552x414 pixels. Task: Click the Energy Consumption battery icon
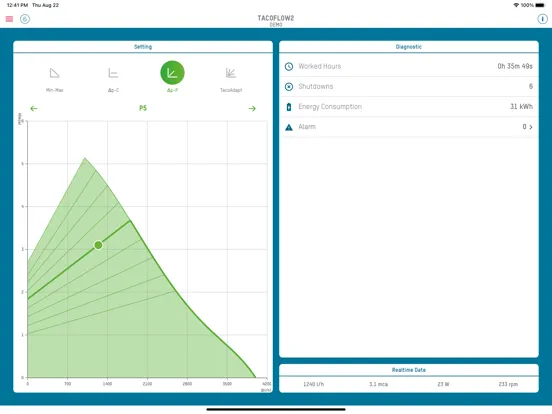point(289,107)
